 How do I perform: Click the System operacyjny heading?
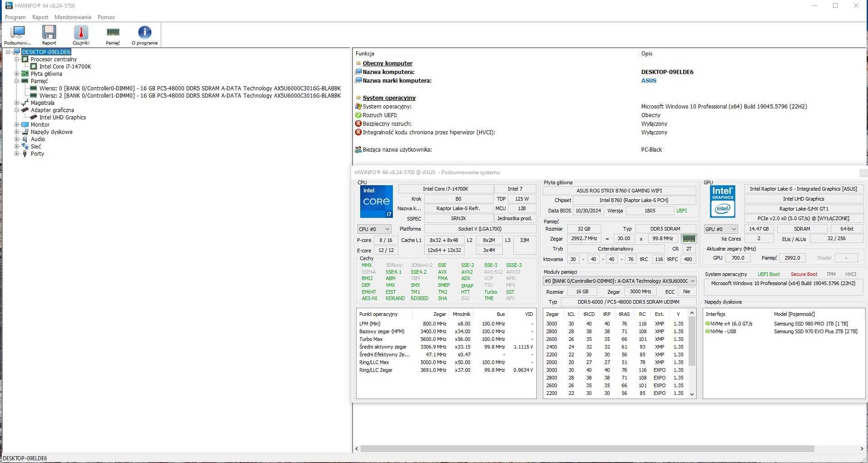click(389, 98)
